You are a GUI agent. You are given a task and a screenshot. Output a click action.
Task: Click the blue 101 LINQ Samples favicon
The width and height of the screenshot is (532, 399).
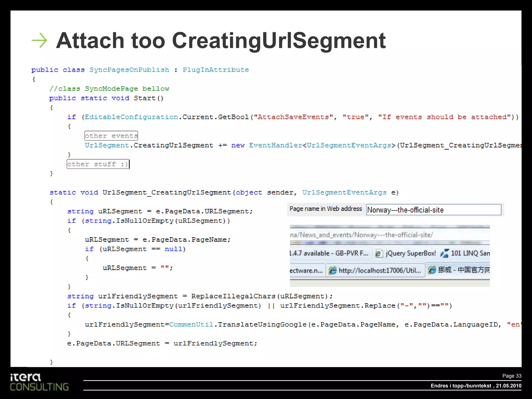coord(444,253)
